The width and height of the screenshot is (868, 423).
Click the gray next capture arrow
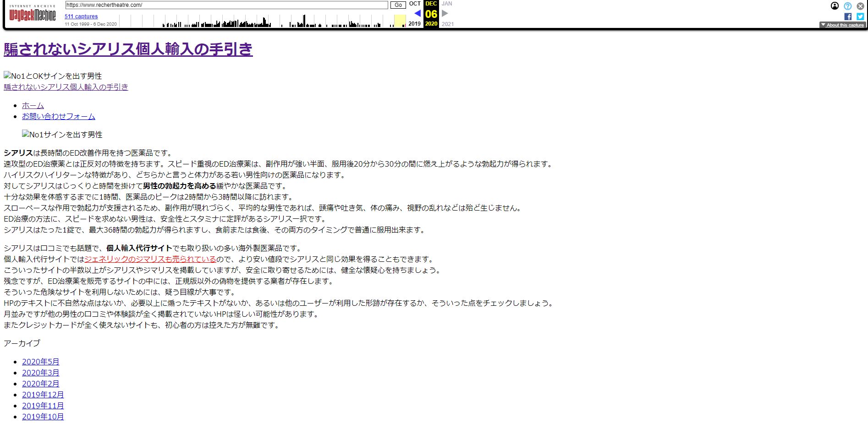(445, 13)
